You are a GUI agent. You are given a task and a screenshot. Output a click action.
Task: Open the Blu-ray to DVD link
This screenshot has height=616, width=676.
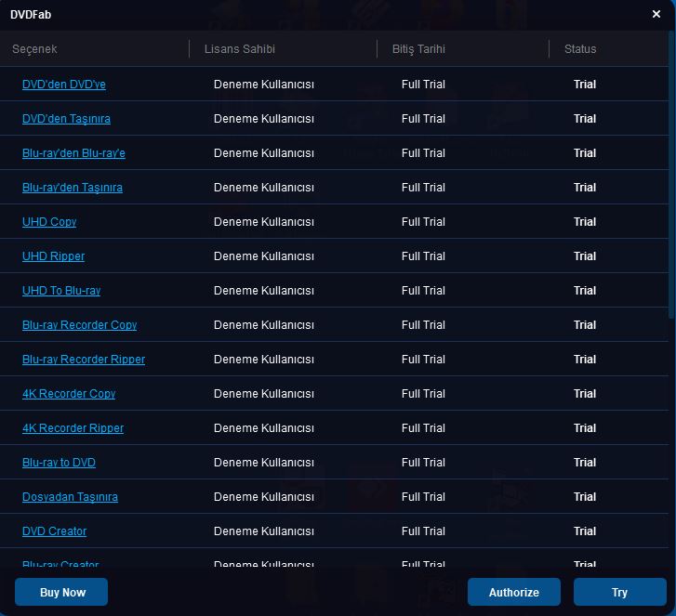[60, 463]
